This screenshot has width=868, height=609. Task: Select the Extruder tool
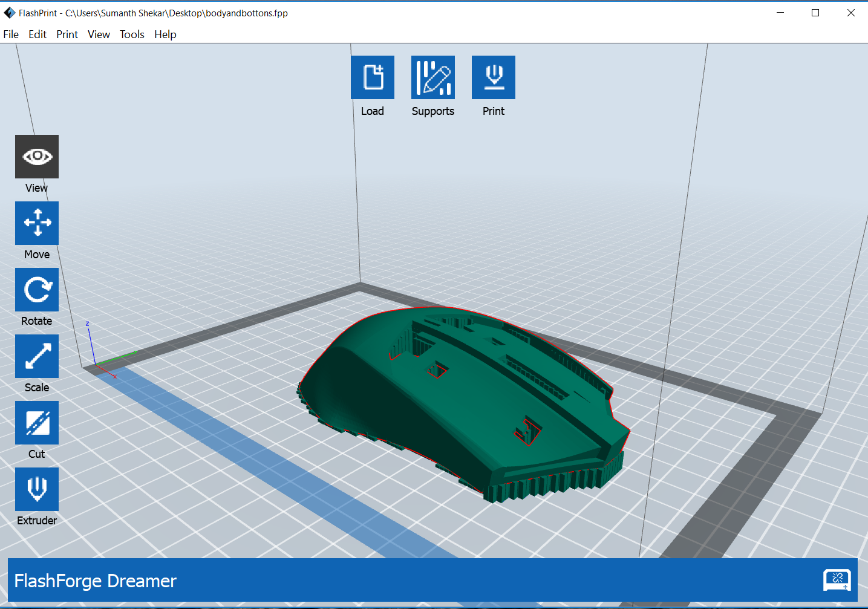37,489
